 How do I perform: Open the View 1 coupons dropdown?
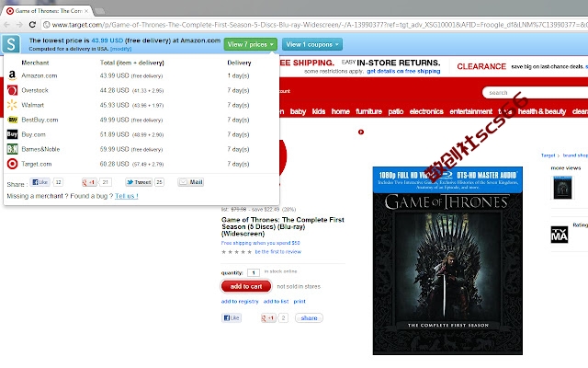312,44
